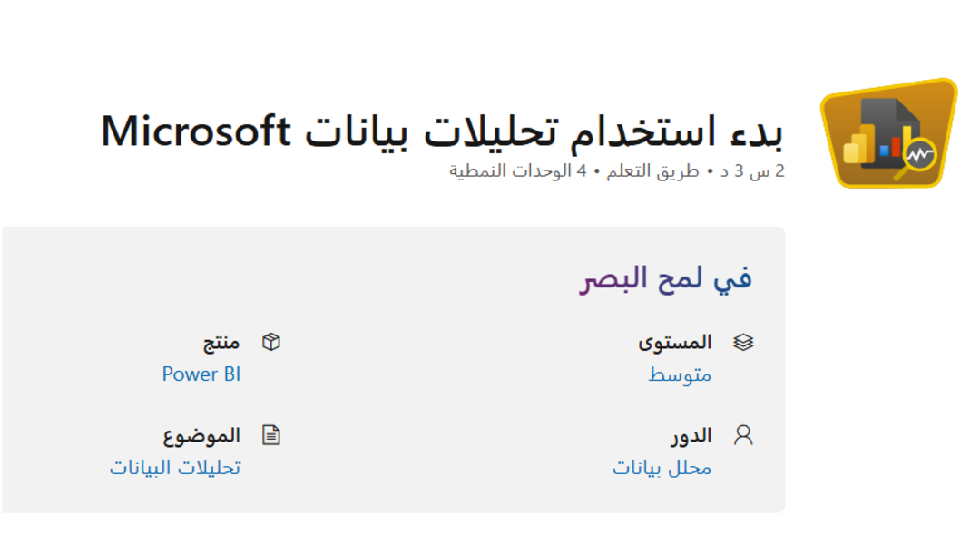This screenshot has width=980, height=544.
Task: Open the تحليلات البيانات subject link
Action: tap(175, 468)
